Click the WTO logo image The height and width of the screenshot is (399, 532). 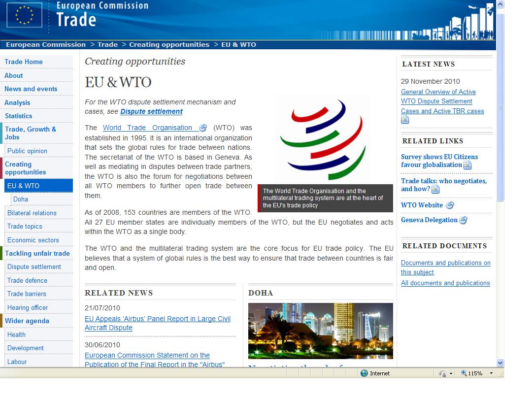323,139
